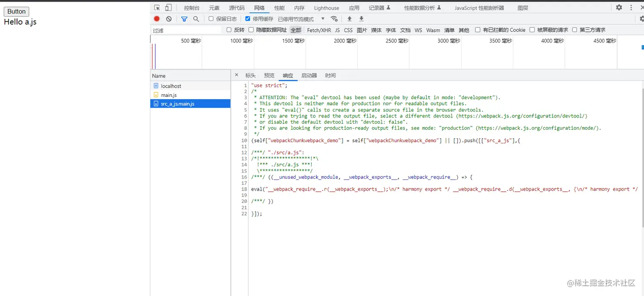Click the export HAR download arrow
Viewport: 644px width, 296px height.
[x=361, y=19]
